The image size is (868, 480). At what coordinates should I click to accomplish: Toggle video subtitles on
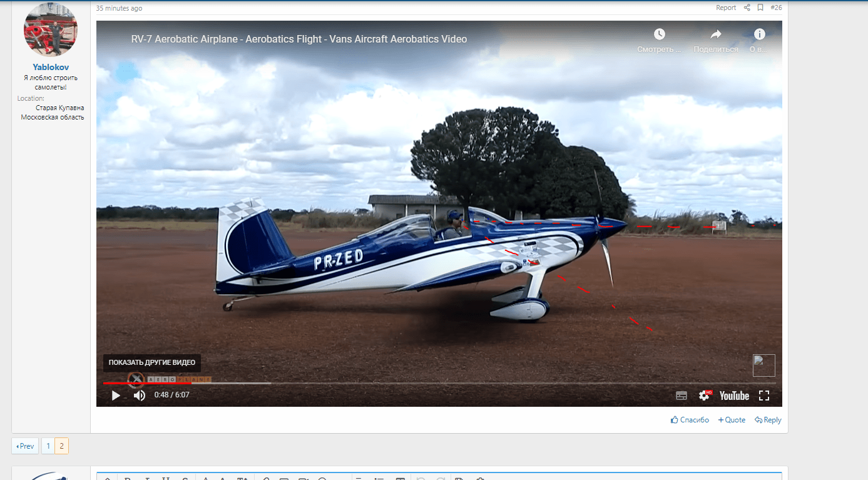click(682, 396)
